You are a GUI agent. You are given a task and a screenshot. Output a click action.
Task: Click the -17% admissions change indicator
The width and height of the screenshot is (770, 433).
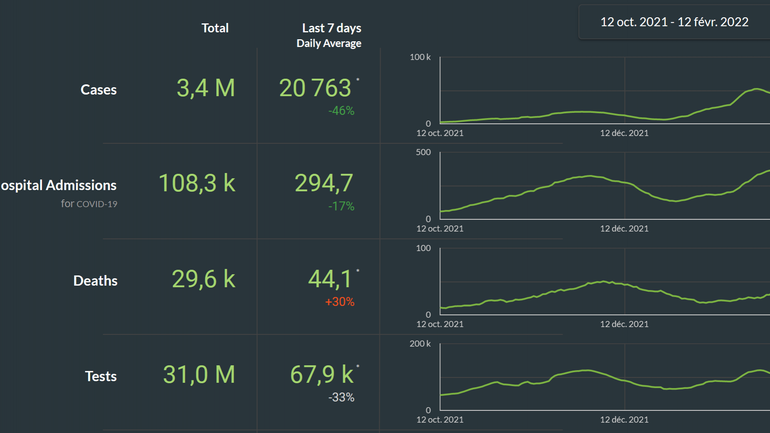341,206
